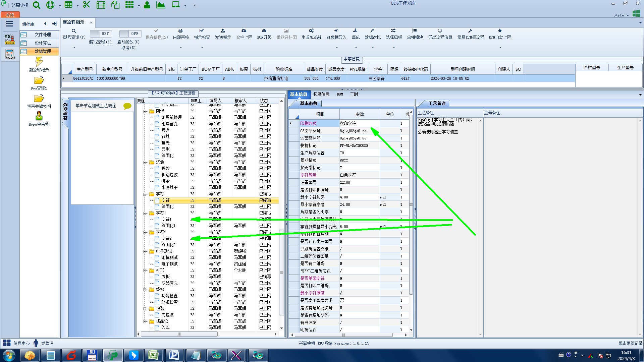This screenshot has height=362, width=644.
Task: Open the 版本更新记录 link
Action: [630, 343]
